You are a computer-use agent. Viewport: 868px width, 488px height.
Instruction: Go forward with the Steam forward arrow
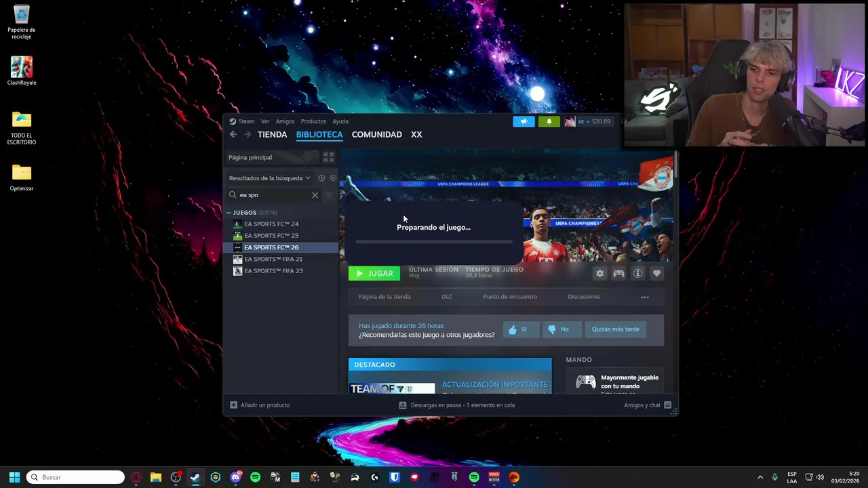(x=248, y=134)
